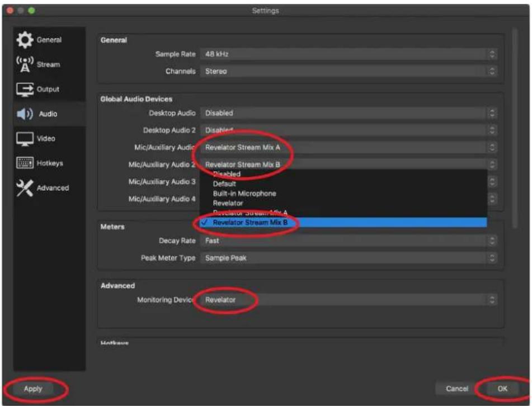This screenshot has height=406, width=532.
Task: Open the Advanced tools icon
Action: [x=25, y=188]
